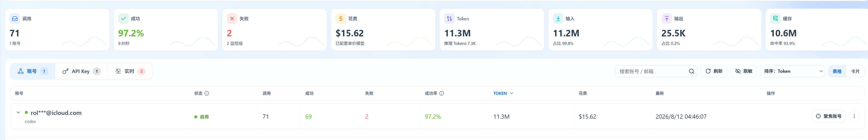Click the 成功 column header
The image size is (868, 140).
tap(309, 93)
